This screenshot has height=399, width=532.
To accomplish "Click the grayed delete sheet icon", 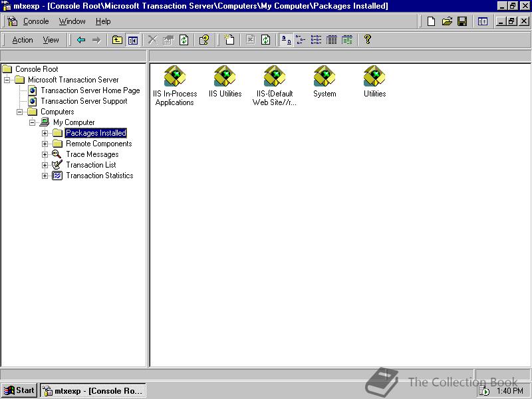I will 250,40.
